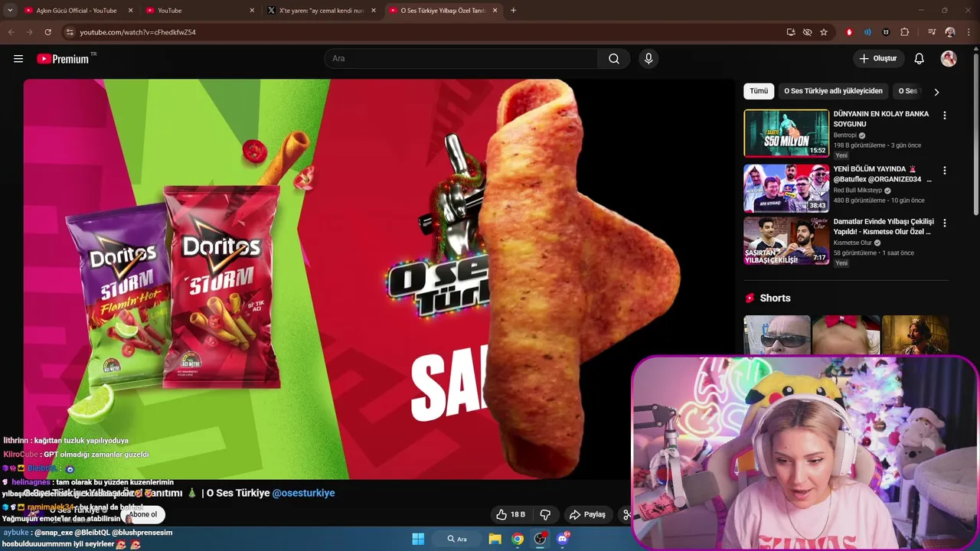Click the video player area
This screenshot has height=551, width=980.
tap(379, 279)
